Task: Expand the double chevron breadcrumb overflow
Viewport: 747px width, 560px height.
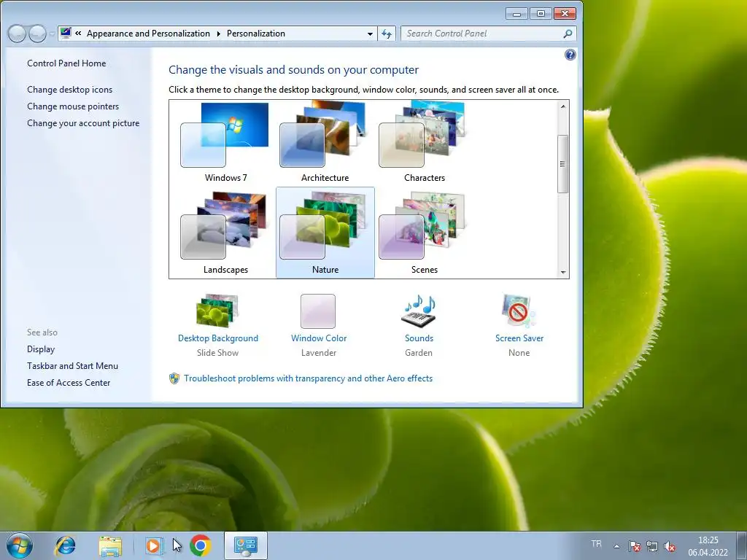Action: point(78,34)
